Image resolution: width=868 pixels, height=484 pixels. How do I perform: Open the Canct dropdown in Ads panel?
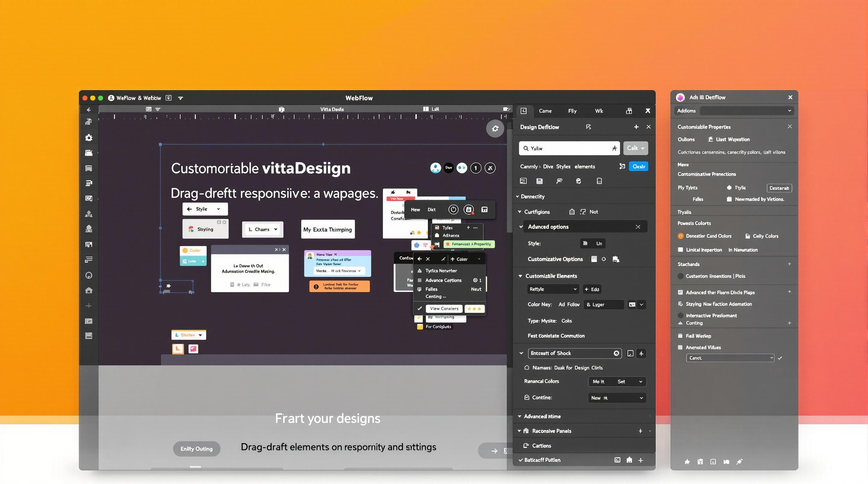(x=730, y=358)
